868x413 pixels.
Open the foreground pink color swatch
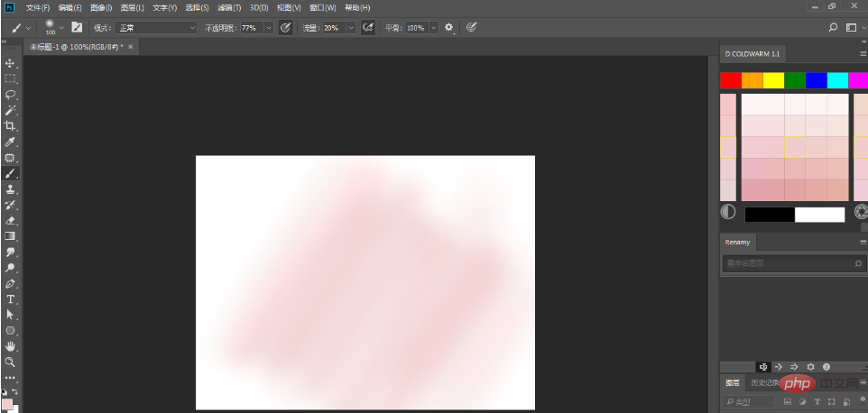point(6,404)
